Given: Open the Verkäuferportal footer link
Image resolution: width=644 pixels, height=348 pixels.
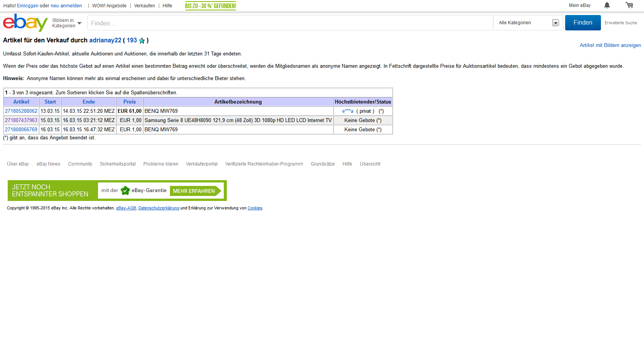Looking at the screenshot, I should pos(202,164).
